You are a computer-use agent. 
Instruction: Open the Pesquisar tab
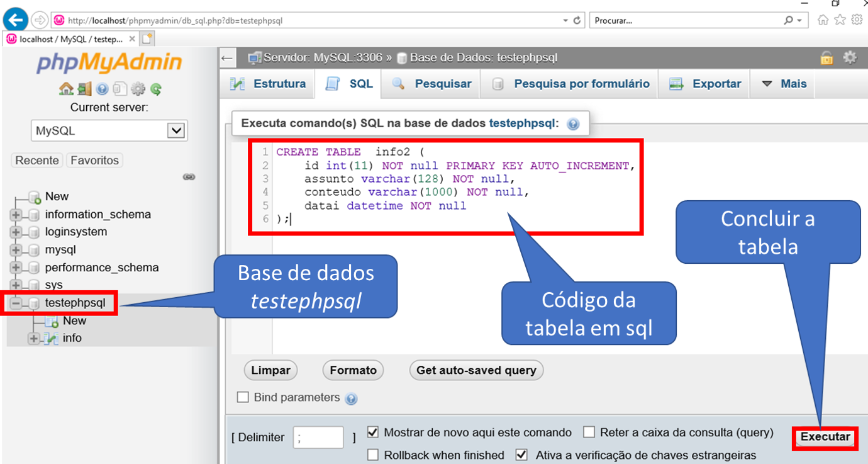[431, 84]
